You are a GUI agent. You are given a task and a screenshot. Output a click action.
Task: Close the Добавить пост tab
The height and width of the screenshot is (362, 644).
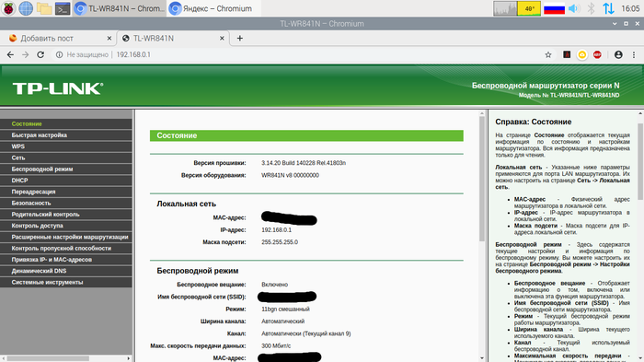coord(109,39)
